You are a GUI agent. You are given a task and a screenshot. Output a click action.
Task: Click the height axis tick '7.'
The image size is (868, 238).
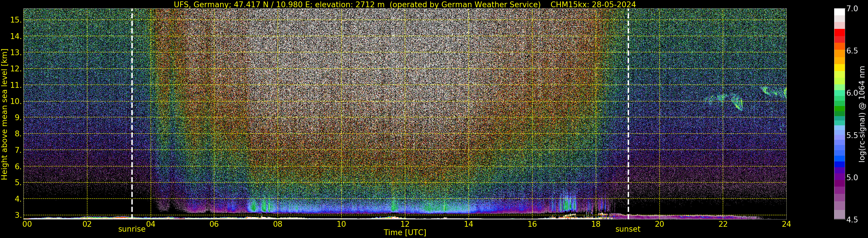coord(18,150)
